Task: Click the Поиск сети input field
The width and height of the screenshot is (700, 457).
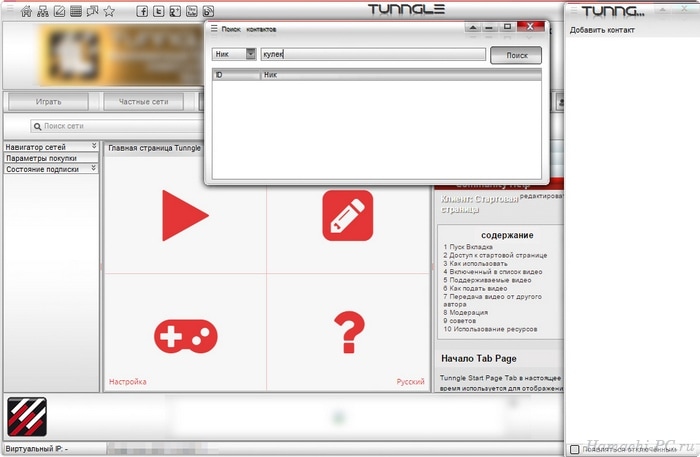Action: click(117, 126)
